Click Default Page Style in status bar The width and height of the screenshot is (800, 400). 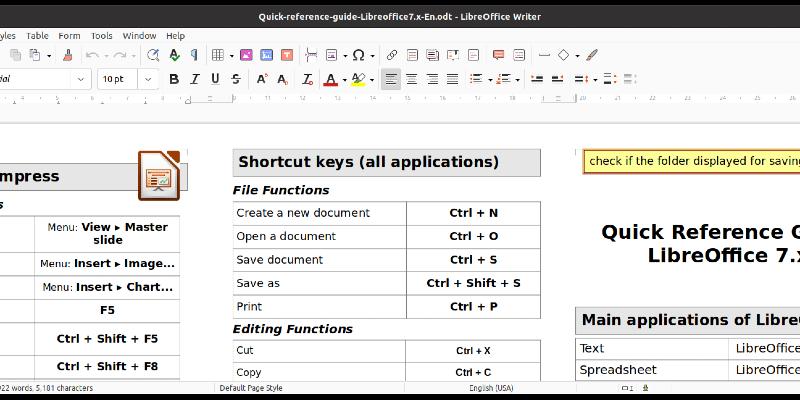coord(251,388)
